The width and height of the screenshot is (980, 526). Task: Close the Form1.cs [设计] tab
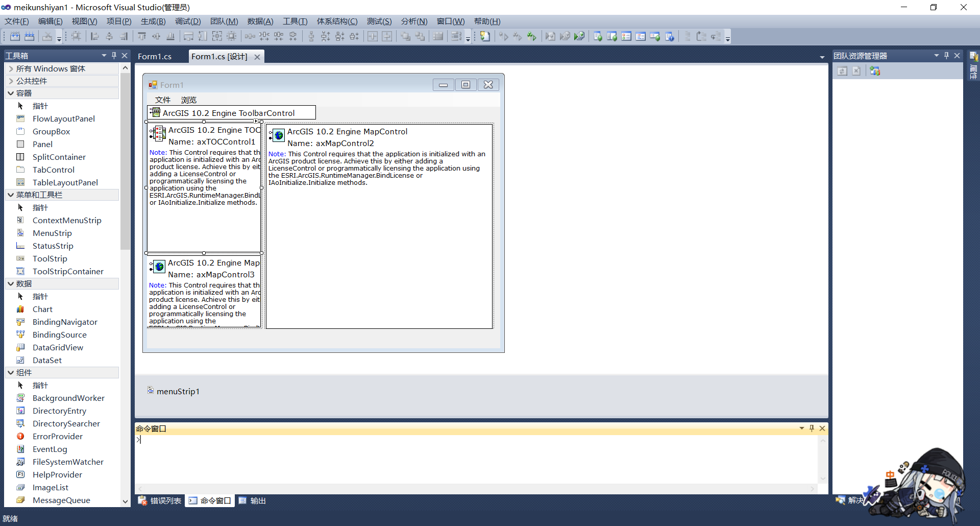[x=257, y=57]
